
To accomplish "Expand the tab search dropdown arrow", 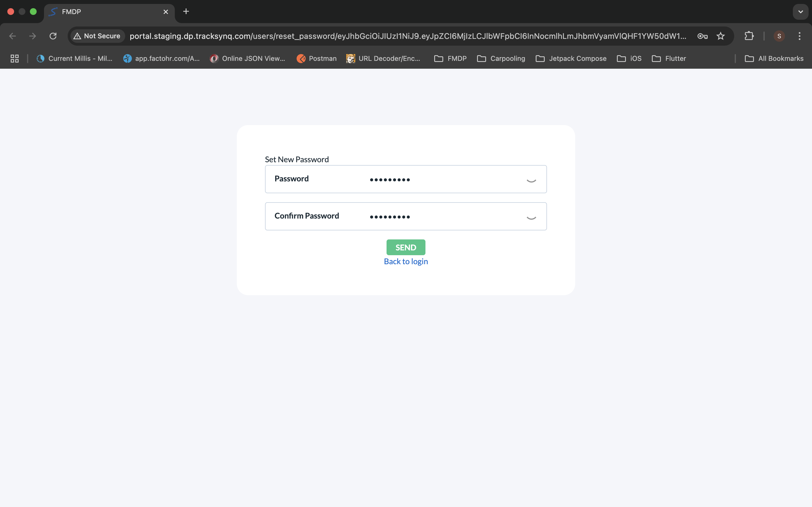I will click(x=801, y=12).
